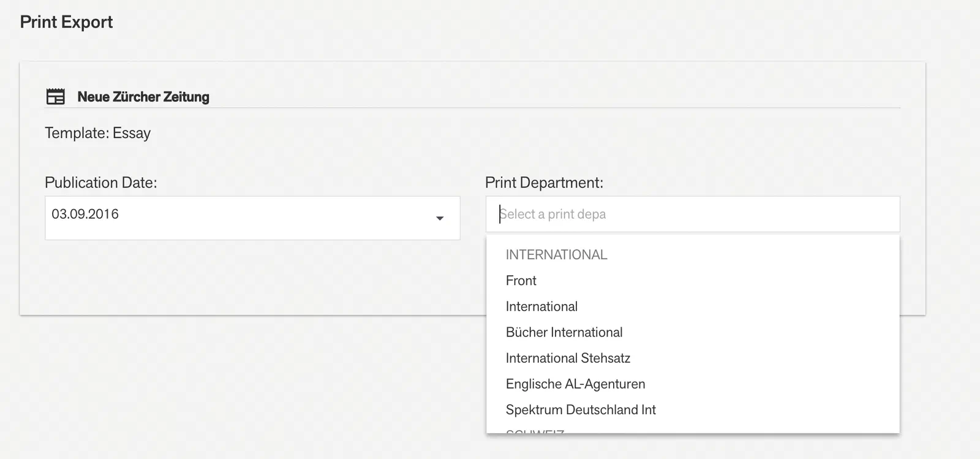Click the Print Department label
980x459 pixels.
coord(544,183)
